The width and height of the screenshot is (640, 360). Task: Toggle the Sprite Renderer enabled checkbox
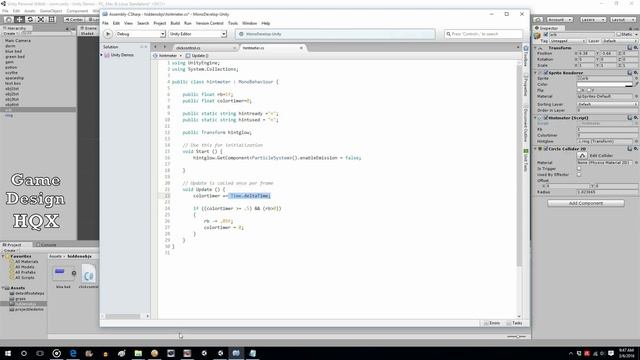(546, 73)
